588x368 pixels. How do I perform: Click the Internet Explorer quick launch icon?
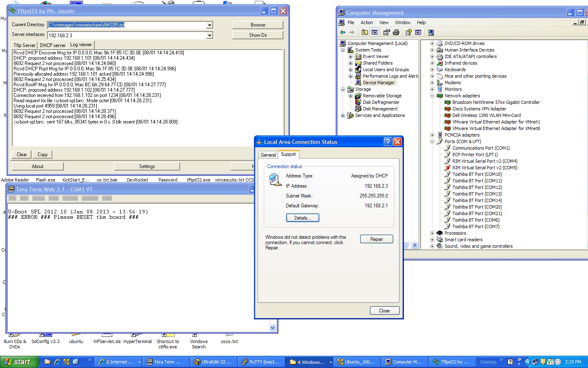[57, 362]
